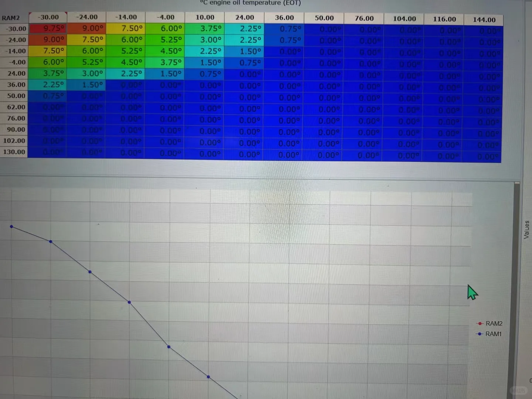Image resolution: width=532 pixels, height=399 pixels.
Task: Select the 6.00° cell in row -4.00
Action: [x=47, y=62]
